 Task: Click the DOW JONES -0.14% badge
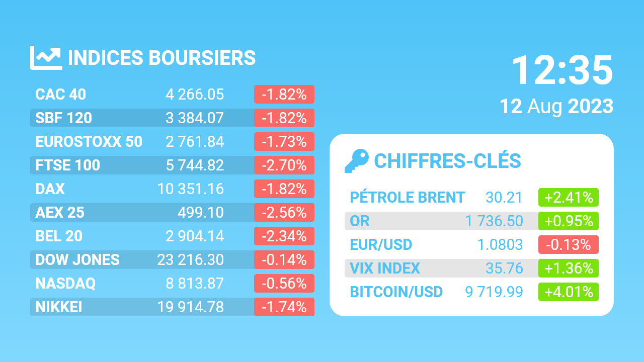tap(284, 260)
